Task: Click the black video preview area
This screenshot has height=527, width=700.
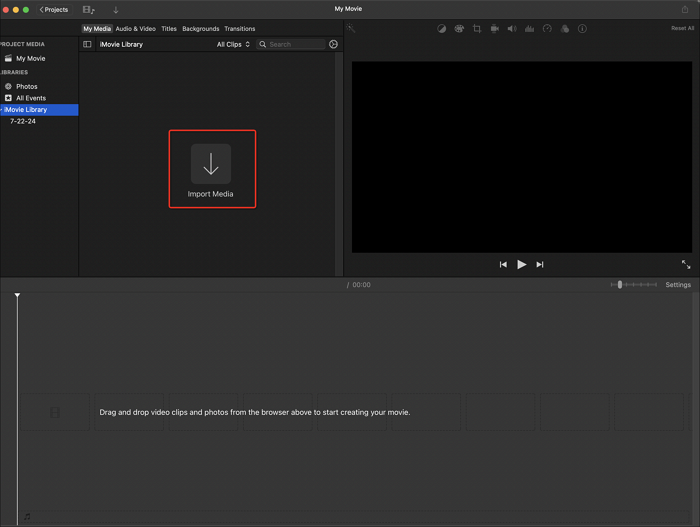Action: (521, 157)
